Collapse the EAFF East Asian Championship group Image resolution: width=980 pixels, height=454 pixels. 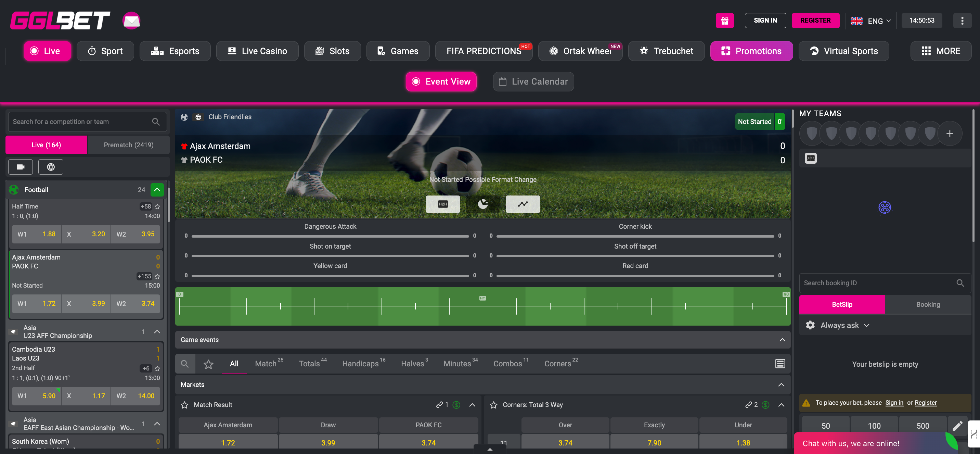tap(157, 424)
